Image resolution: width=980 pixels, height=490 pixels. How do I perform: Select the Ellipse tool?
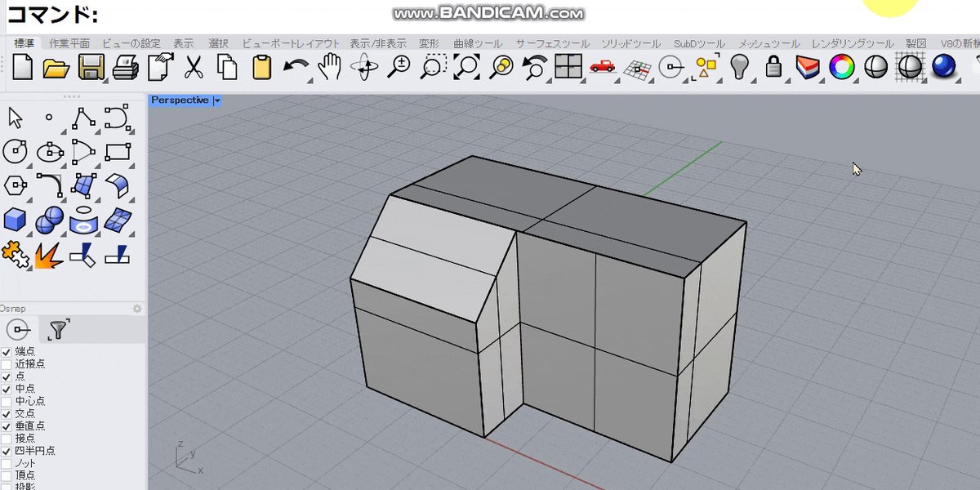(x=50, y=151)
